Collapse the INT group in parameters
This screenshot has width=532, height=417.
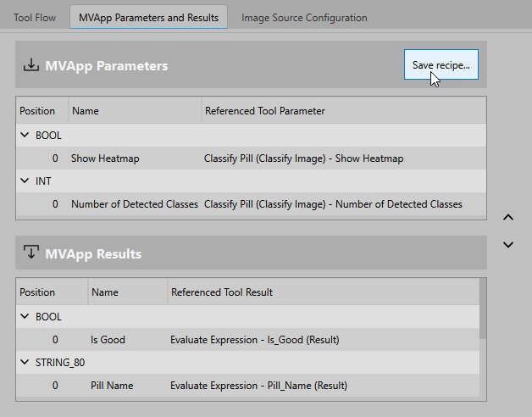click(25, 181)
